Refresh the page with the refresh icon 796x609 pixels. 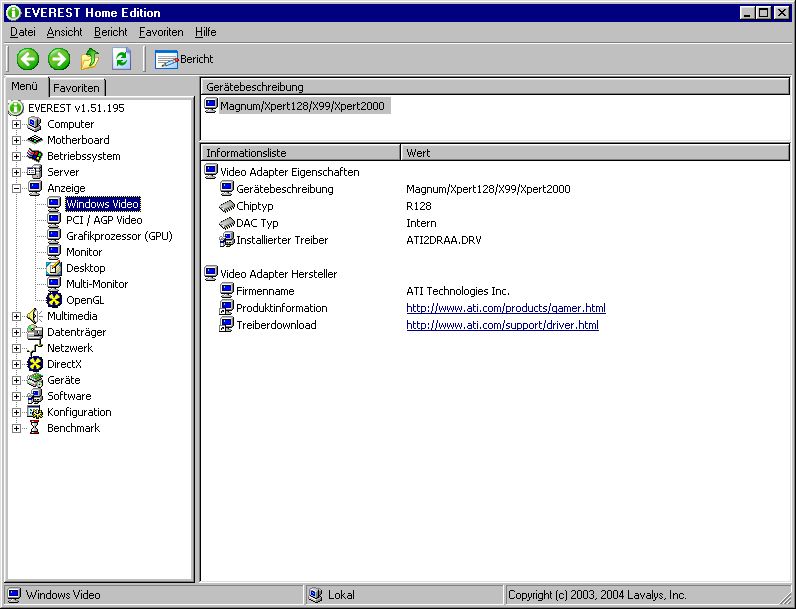(x=121, y=59)
